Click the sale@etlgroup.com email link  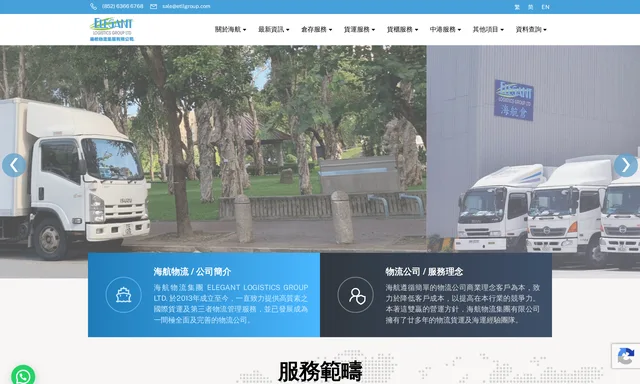click(x=186, y=7)
